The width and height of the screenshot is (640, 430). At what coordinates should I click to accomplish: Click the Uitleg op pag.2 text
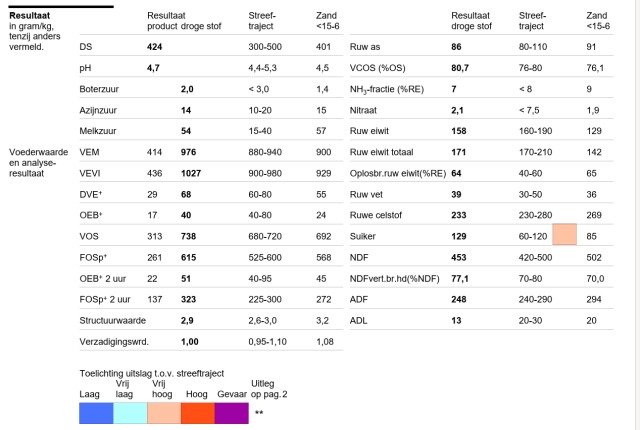click(269, 389)
